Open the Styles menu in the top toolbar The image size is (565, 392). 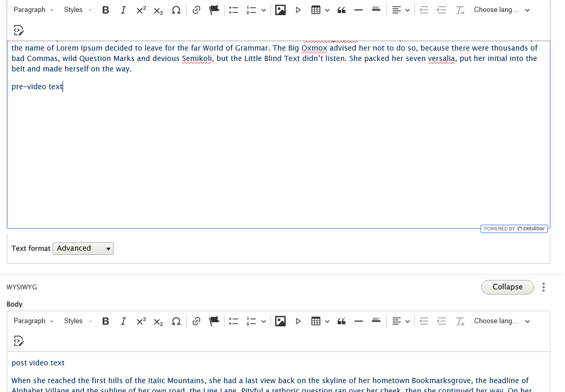[x=78, y=10]
